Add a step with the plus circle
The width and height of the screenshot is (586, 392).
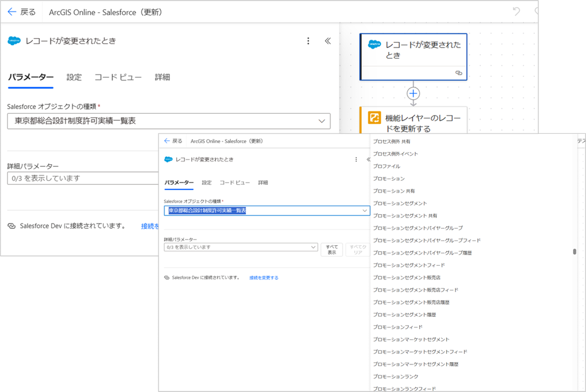pos(413,93)
